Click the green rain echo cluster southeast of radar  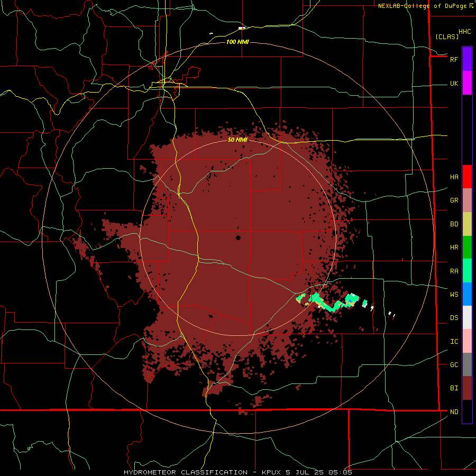(328, 303)
